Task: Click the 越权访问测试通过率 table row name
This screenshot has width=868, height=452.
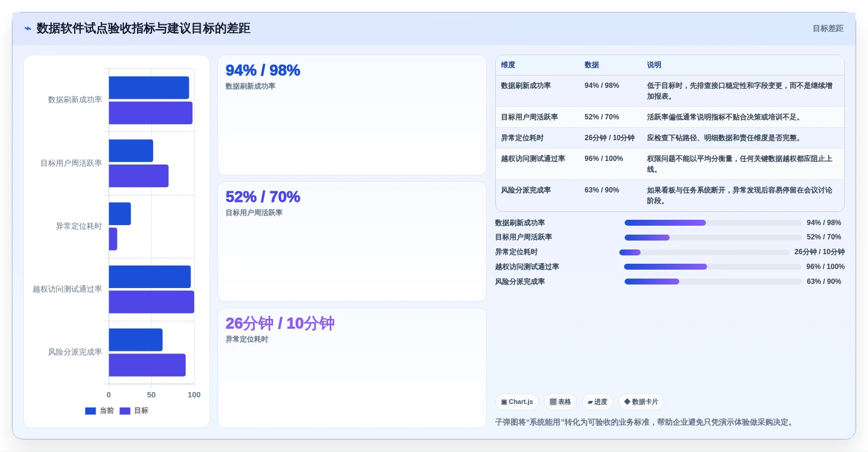Action: tap(533, 159)
